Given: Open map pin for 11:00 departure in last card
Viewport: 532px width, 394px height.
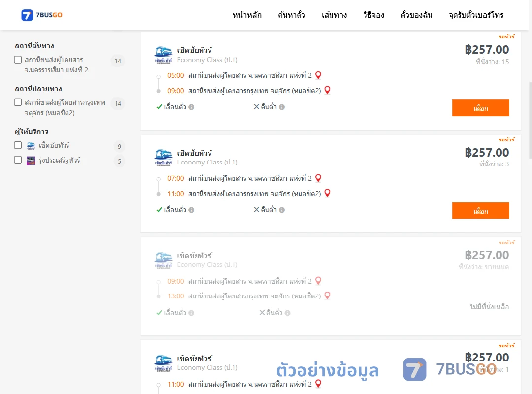Looking at the screenshot, I should point(318,384).
